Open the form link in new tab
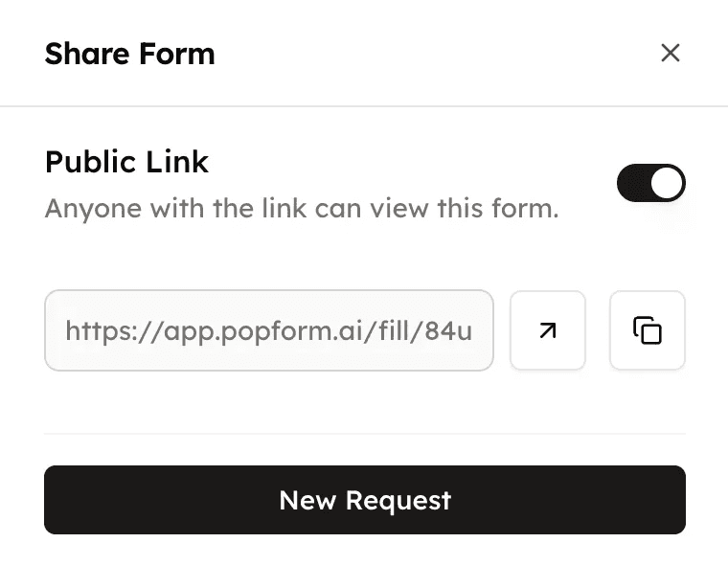This screenshot has height=588, width=728. click(x=547, y=330)
